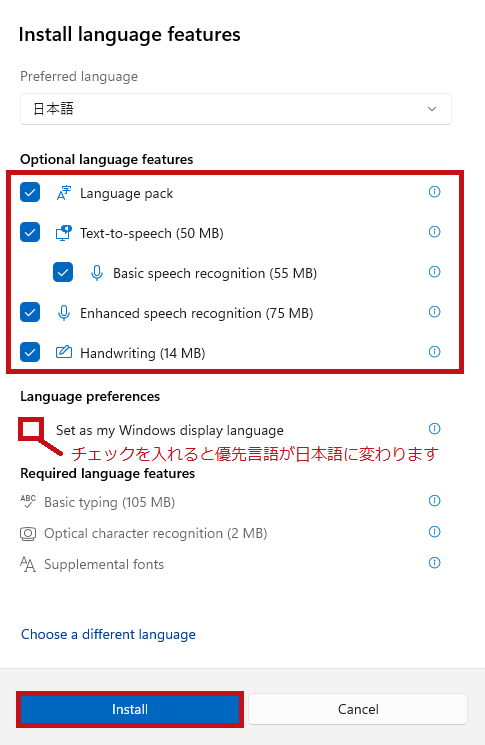Screen dimensions: 485x745
Task: Open info icon next to Basic typing
Action: pos(434,500)
